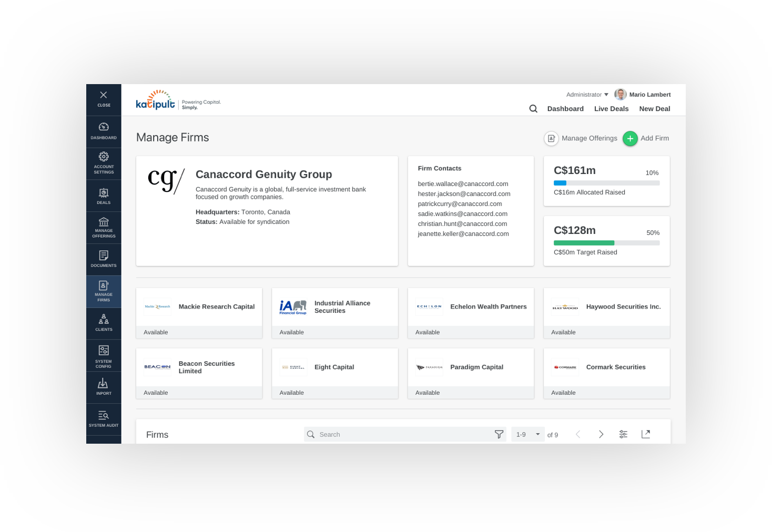772x532 pixels.
Task: Open Live Deals in top navigation
Action: pos(611,109)
